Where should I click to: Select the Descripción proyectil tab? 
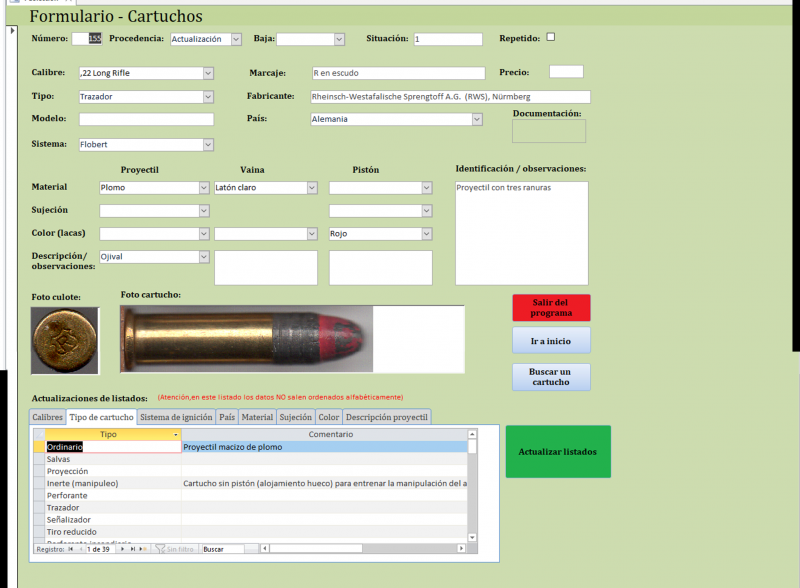click(387, 417)
